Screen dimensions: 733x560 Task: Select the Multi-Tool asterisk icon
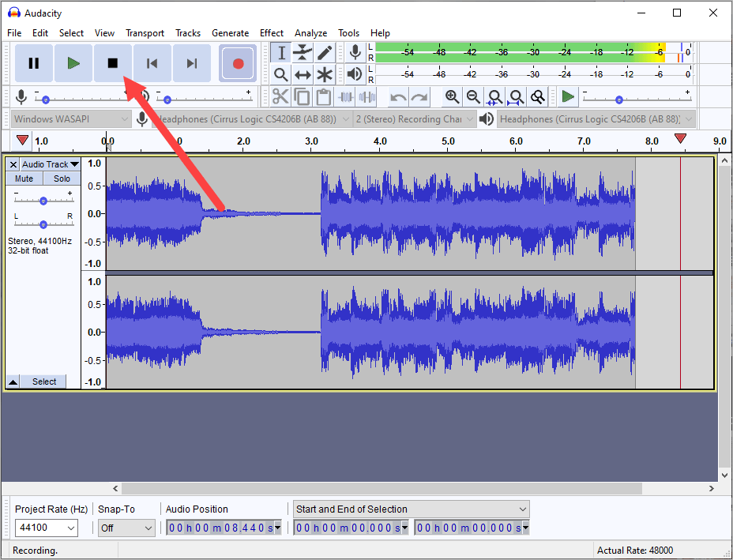pyautogui.click(x=325, y=74)
